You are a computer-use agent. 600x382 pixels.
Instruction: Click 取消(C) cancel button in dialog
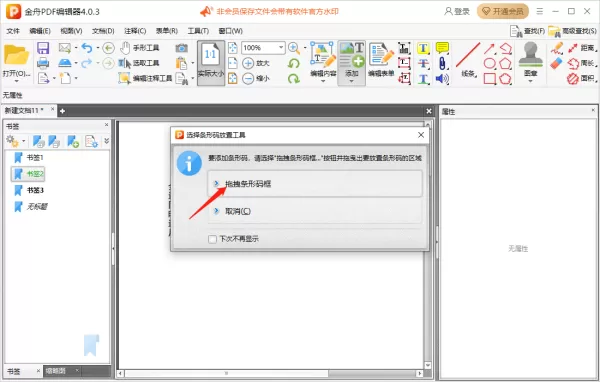click(315, 211)
